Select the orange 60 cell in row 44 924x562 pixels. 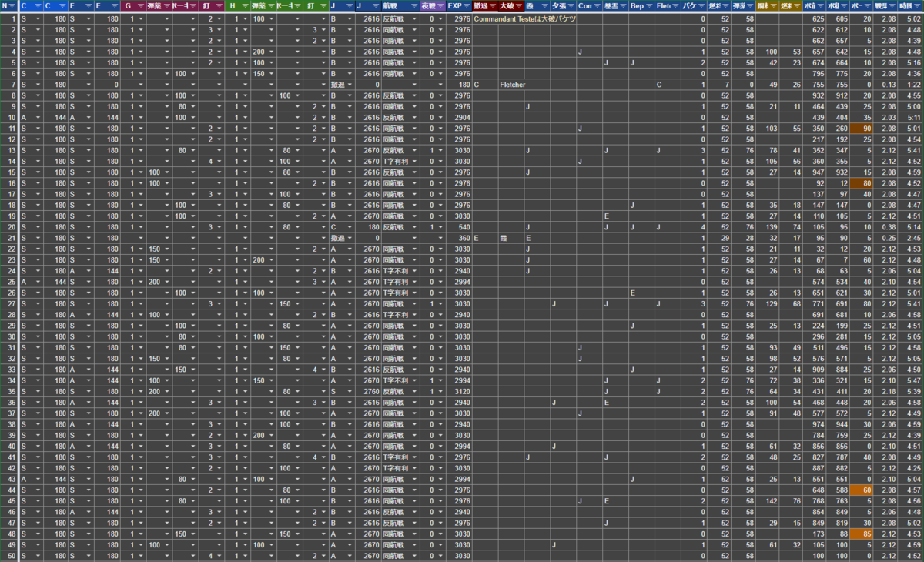862,490
